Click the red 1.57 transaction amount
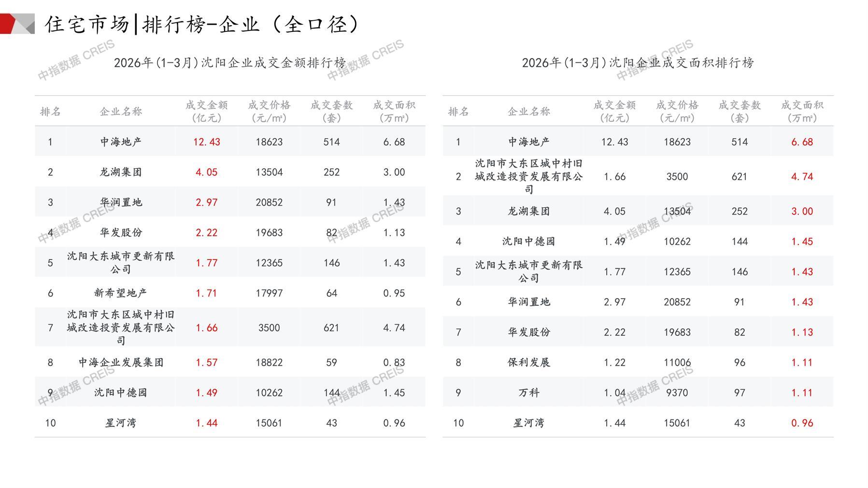 206,362
